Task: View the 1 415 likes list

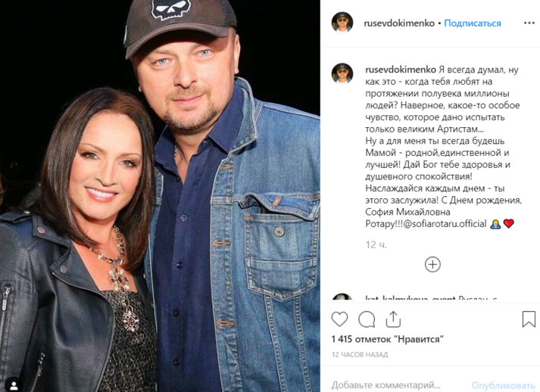Action: [x=388, y=339]
